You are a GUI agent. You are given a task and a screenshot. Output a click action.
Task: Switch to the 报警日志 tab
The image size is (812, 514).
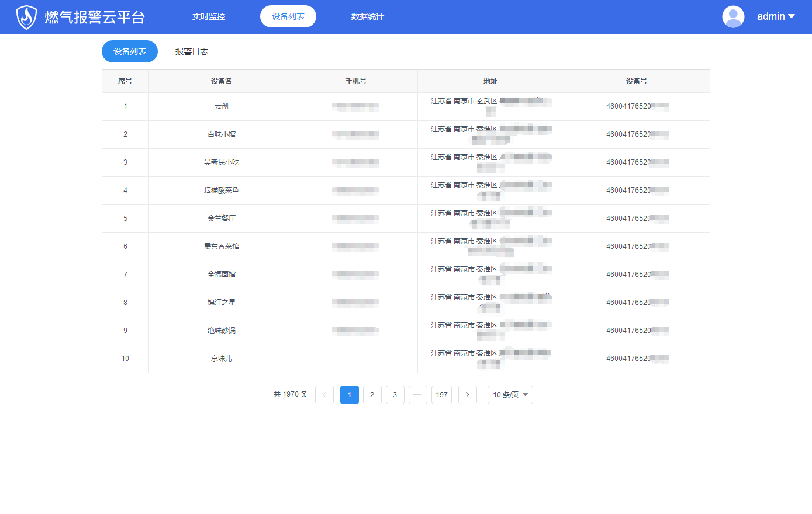[192, 51]
